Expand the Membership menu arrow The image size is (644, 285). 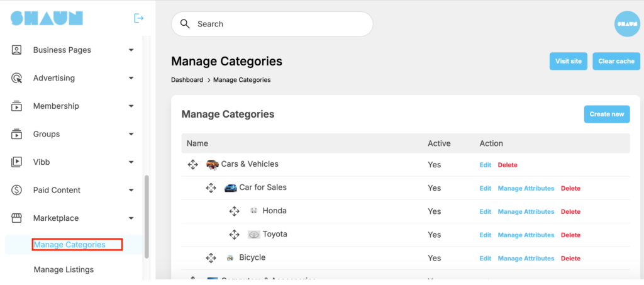click(x=131, y=106)
